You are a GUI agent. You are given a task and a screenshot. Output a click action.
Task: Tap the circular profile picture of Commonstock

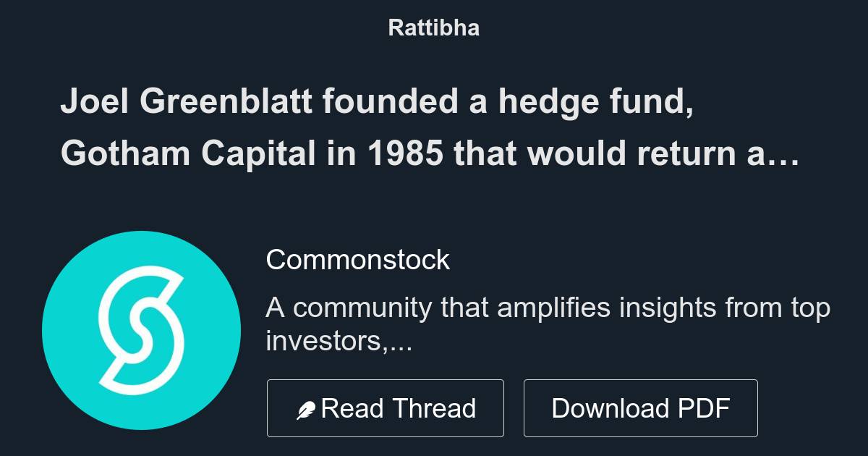pos(142,332)
